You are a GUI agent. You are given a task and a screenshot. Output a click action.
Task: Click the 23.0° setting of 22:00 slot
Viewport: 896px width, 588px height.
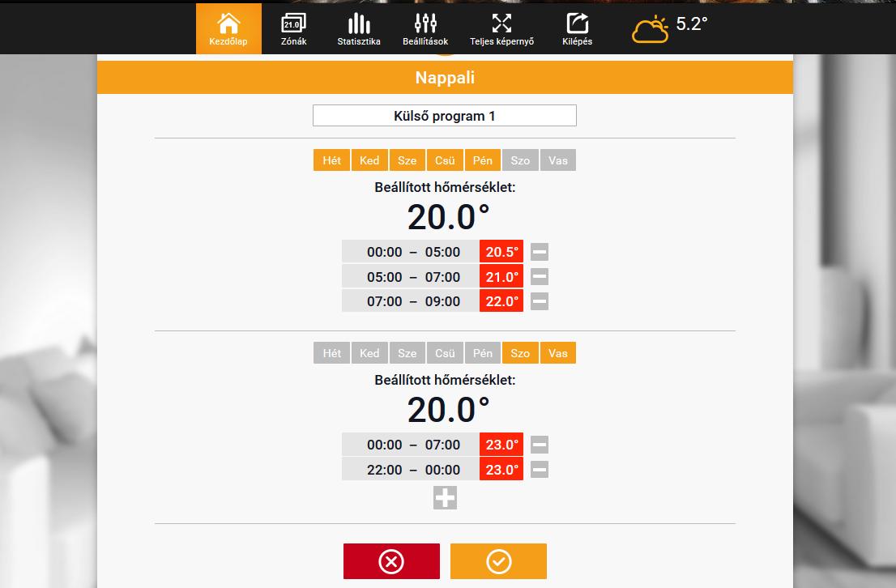(501, 469)
